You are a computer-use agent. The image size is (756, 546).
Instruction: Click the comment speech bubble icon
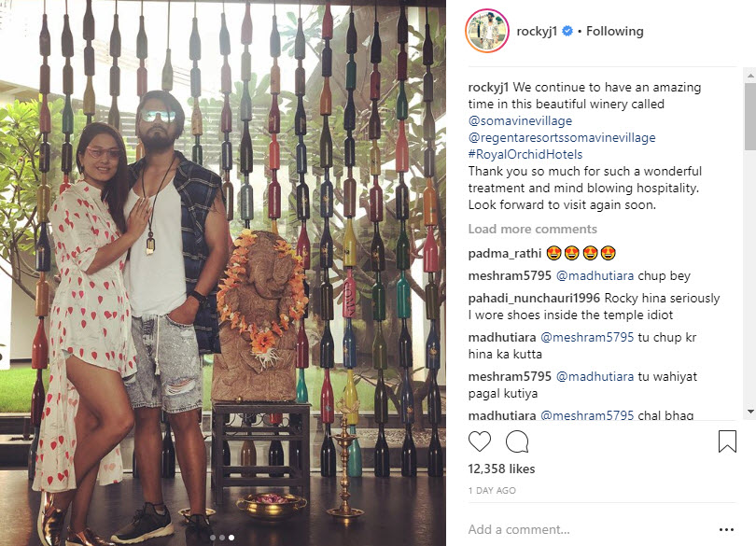click(x=517, y=441)
